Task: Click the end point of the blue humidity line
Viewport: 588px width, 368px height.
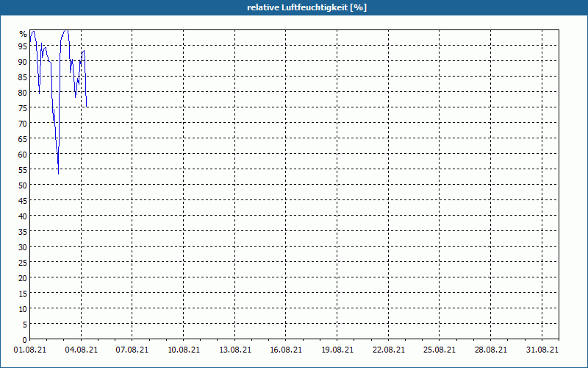Action: pos(87,107)
